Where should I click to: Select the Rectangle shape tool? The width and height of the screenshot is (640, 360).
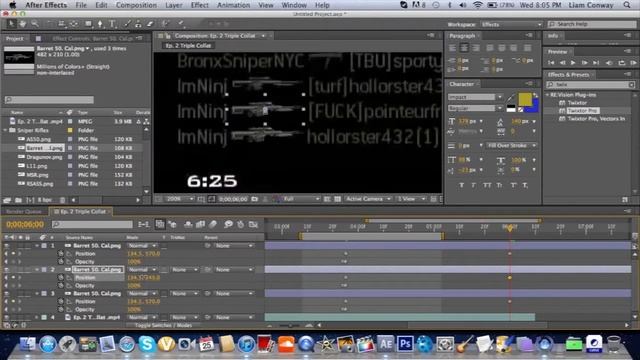tap(88, 24)
